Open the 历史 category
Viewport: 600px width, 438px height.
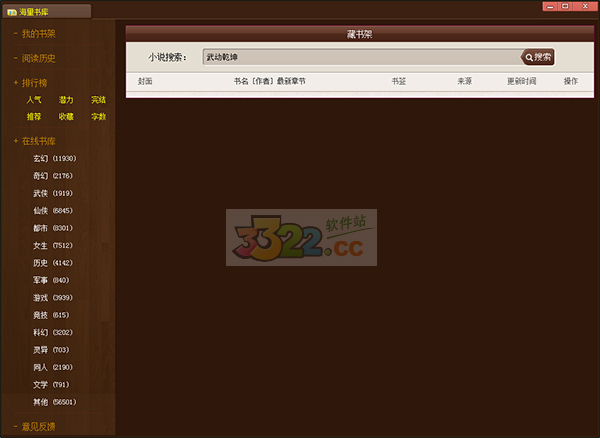point(53,263)
